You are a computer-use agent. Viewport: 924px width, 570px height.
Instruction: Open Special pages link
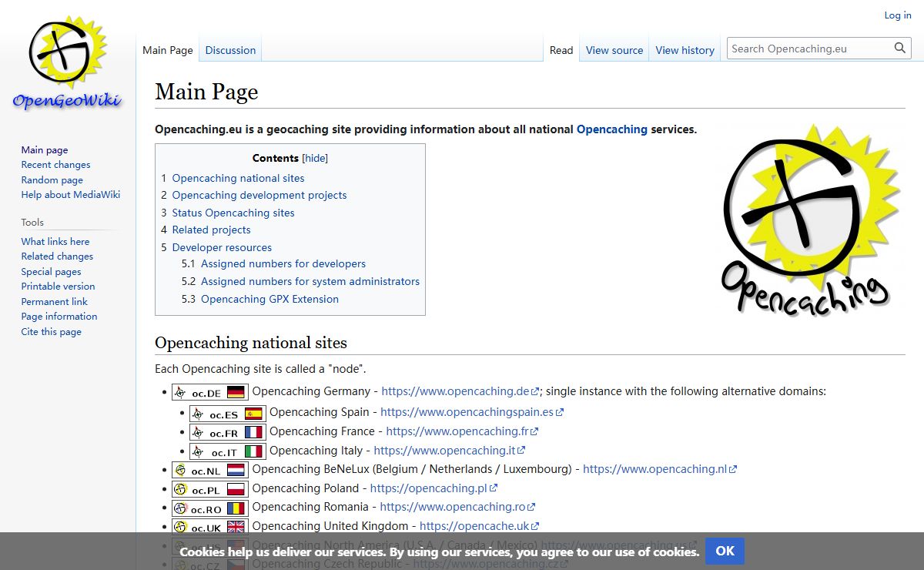pyautogui.click(x=51, y=272)
